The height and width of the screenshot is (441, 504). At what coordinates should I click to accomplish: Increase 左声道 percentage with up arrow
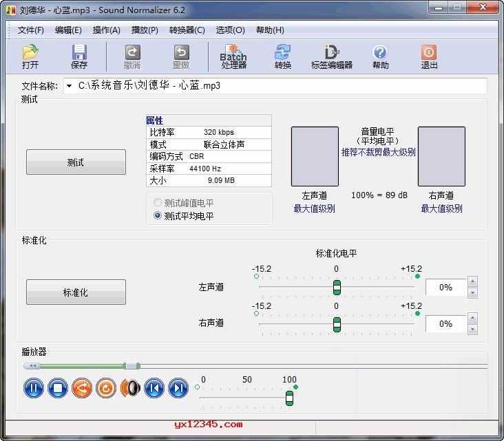[472, 281]
